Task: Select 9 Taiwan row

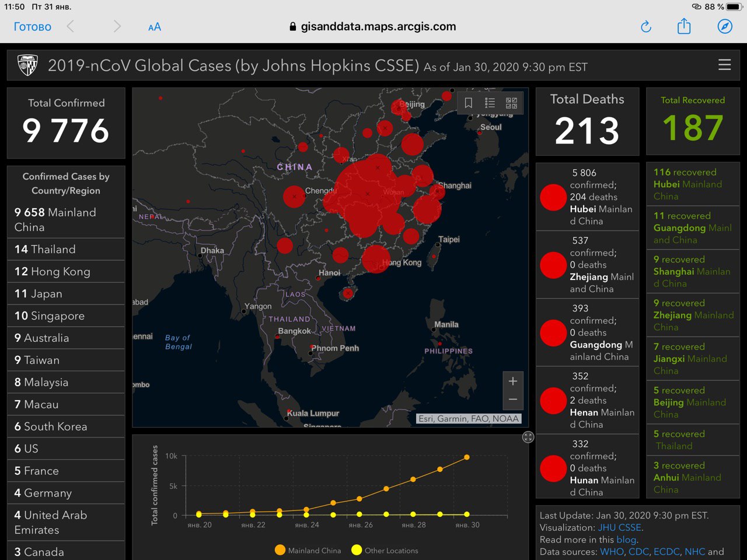Action: (66, 360)
